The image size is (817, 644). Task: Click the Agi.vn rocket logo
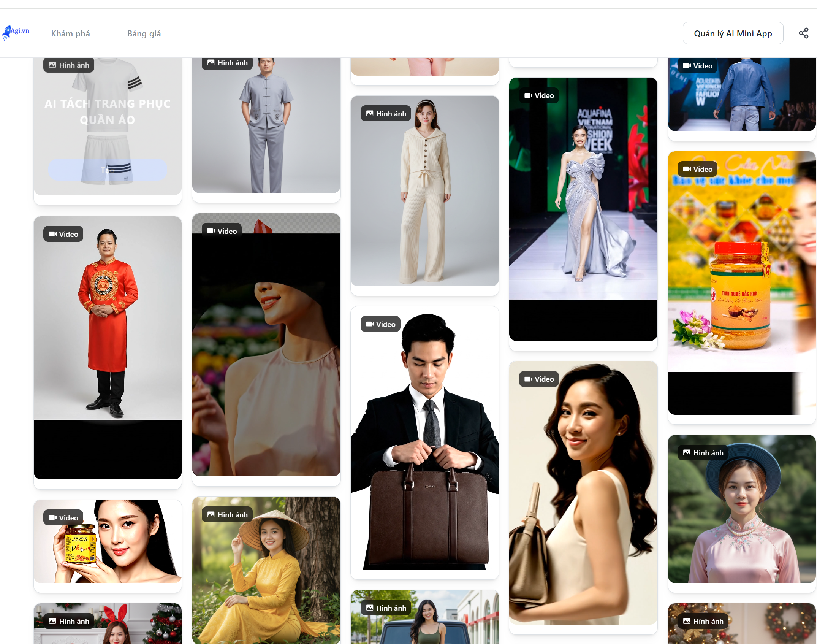point(15,33)
